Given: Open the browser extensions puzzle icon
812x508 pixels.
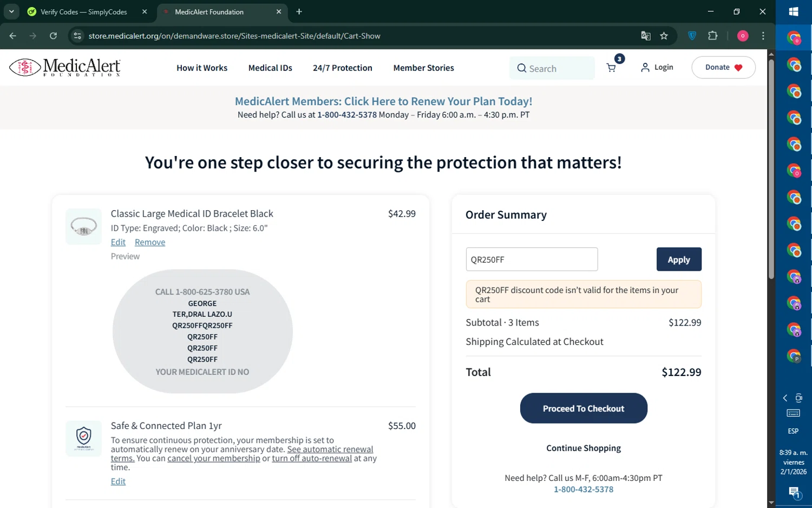Looking at the screenshot, I should pos(713,36).
